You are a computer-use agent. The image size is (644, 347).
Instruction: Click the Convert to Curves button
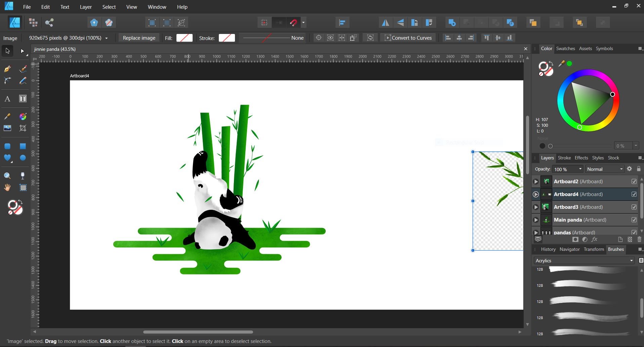click(x=408, y=38)
